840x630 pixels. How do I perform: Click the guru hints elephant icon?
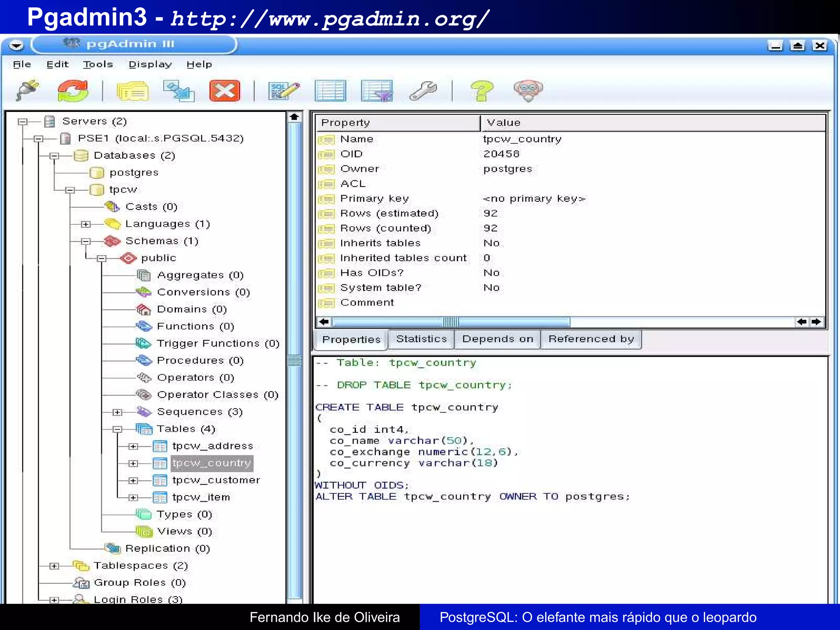point(528,91)
